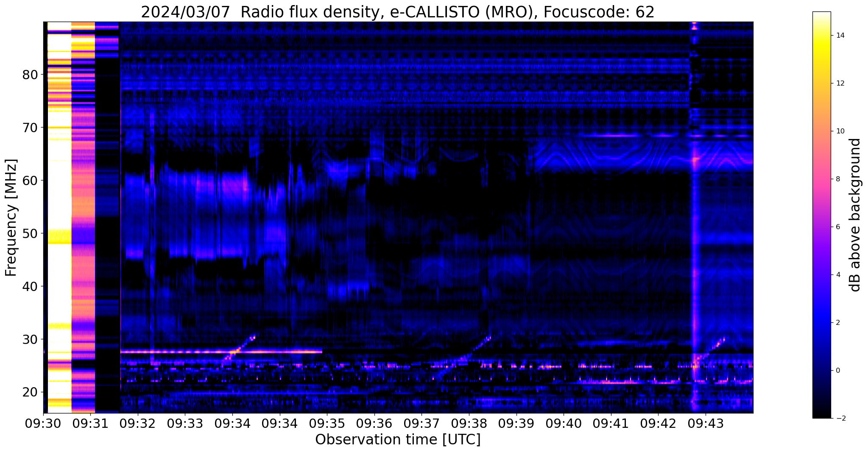Click the colorbar tick label 12
This screenshot has height=452, width=868.
840,83
